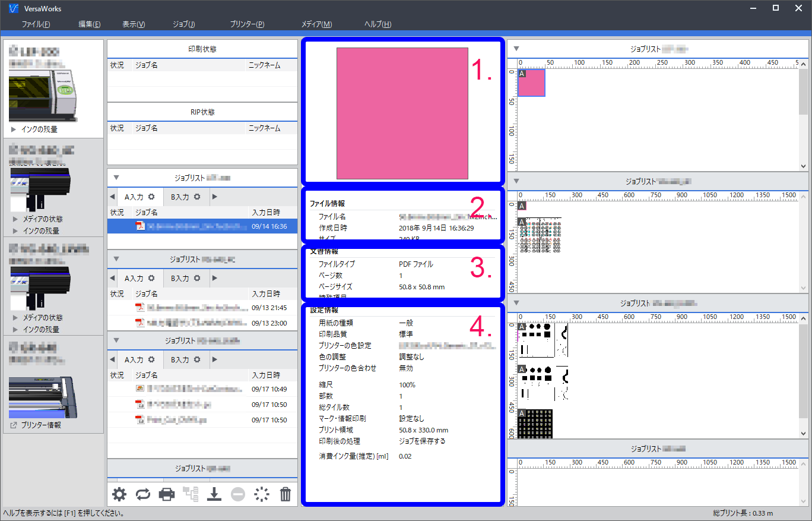Screen dimensions: 812x521
Task: Open the ファイル(F) menu
Action: click(x=36, y=24)
